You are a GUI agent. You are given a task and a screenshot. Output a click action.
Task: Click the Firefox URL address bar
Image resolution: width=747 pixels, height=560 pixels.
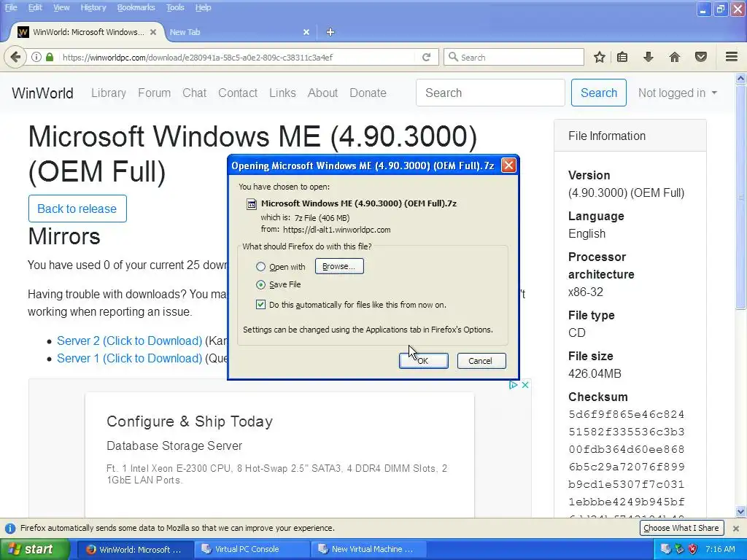239,57
